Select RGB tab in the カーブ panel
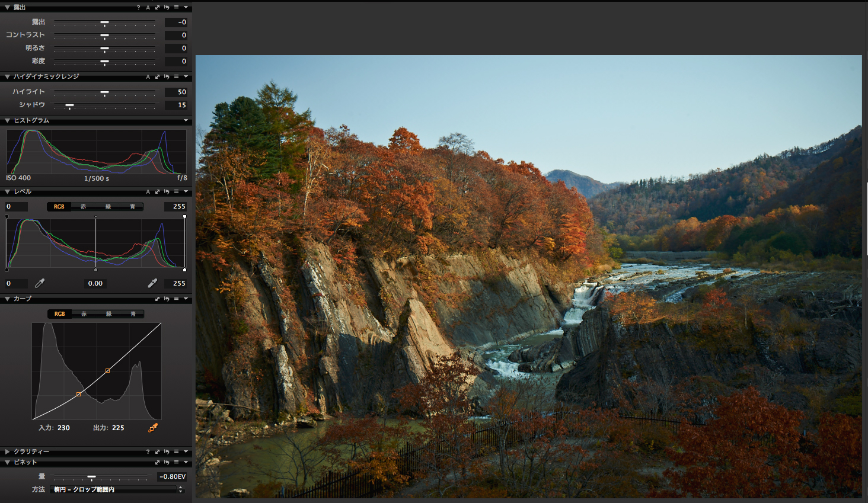The height and width of the screenshot is (503, 868). pos(59,314)
